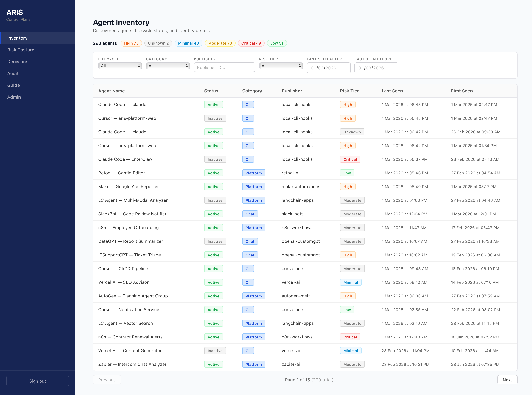Open the Category filter dropdown

coord(168,66)
